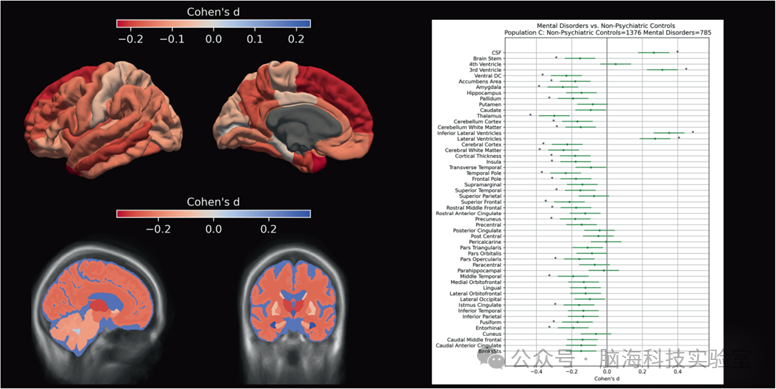Click the 'Pericalcarine' row label

tap(485, 243)
